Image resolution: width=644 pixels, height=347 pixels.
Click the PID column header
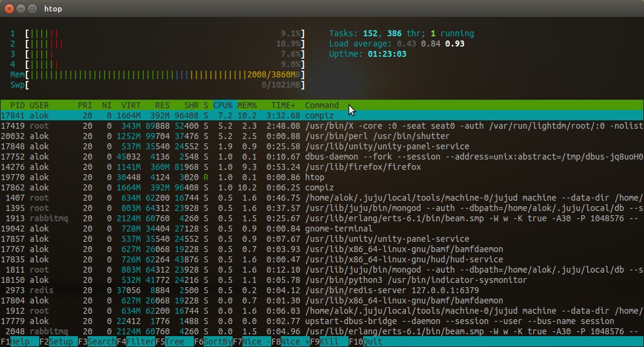(x=18, y=105)
